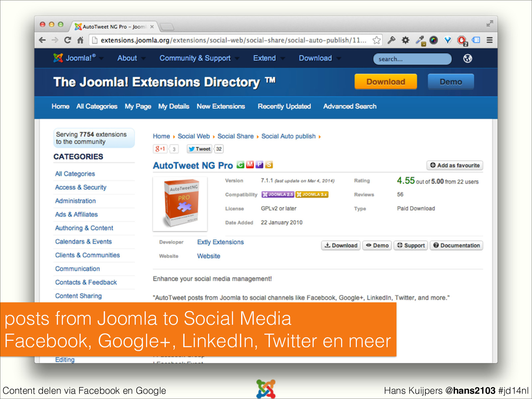532x399 pixels.
Task: Click the Home item in blue menu
Action: (x=61, y=106)
